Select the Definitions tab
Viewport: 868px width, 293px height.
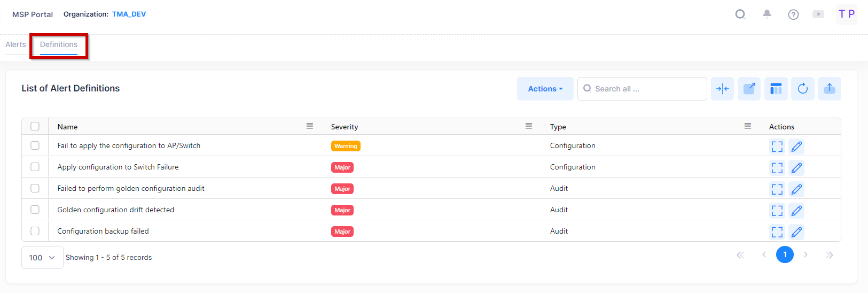(x=59, y=44)
